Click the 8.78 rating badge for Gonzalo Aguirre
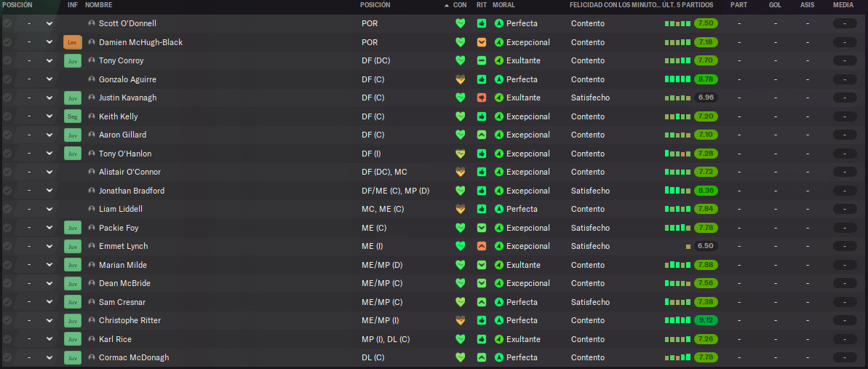This screenshot has width=868, height=369. (706, 79)
